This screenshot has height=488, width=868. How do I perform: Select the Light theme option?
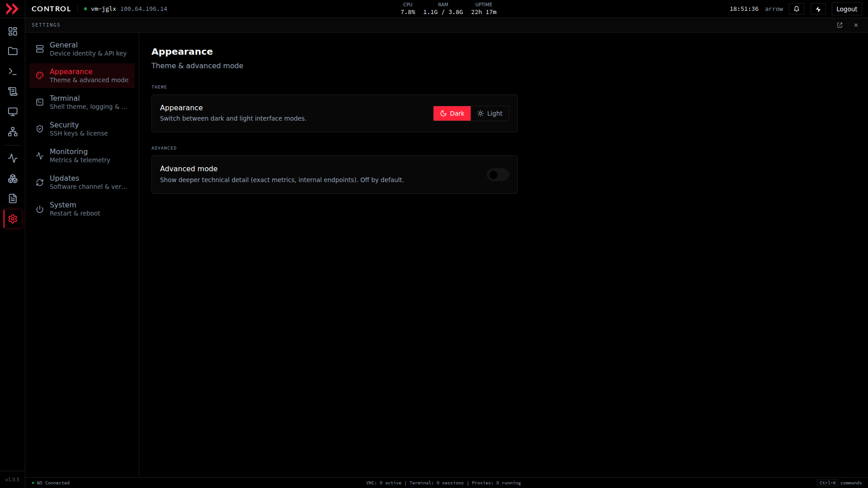[x=490, y=113]
